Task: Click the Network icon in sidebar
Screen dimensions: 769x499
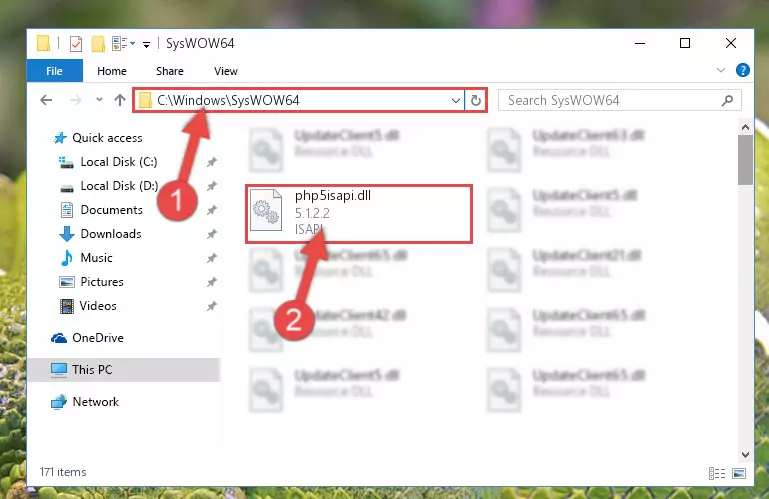Action: [x=59, y=402]
